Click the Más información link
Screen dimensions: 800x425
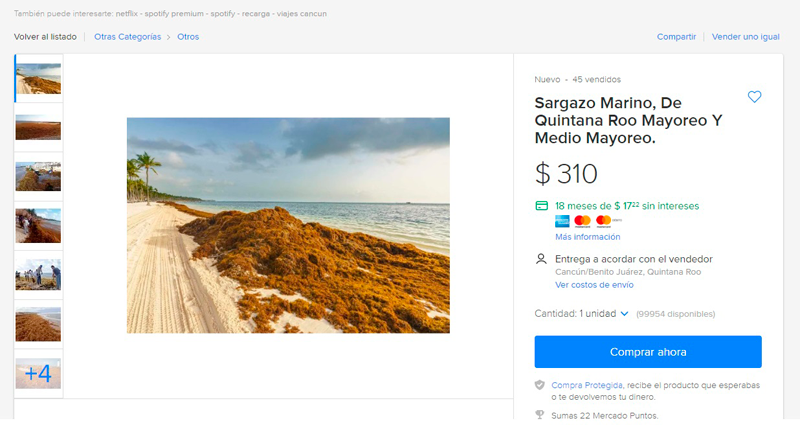(587, 237)
